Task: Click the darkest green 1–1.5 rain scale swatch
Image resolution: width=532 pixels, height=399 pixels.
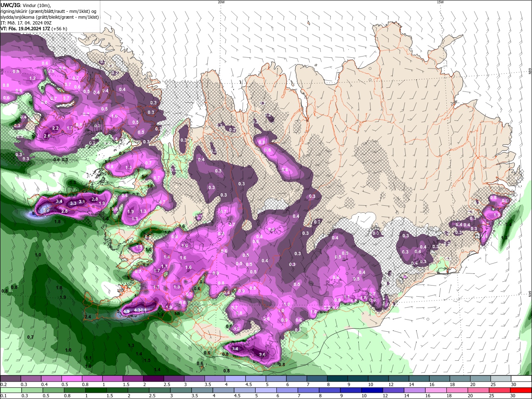Action: [x=95, y=390]
